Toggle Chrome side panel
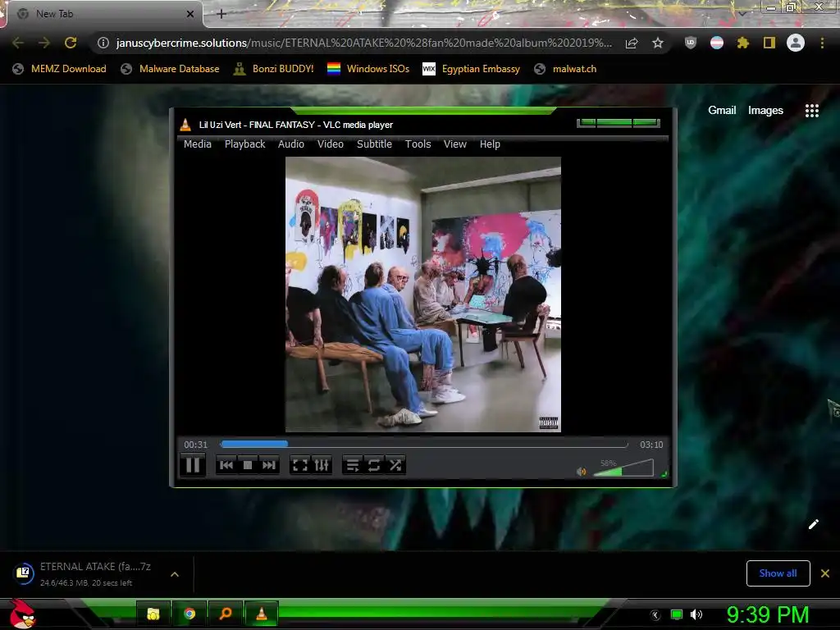 pyautogui.click(x=769, y=43)
